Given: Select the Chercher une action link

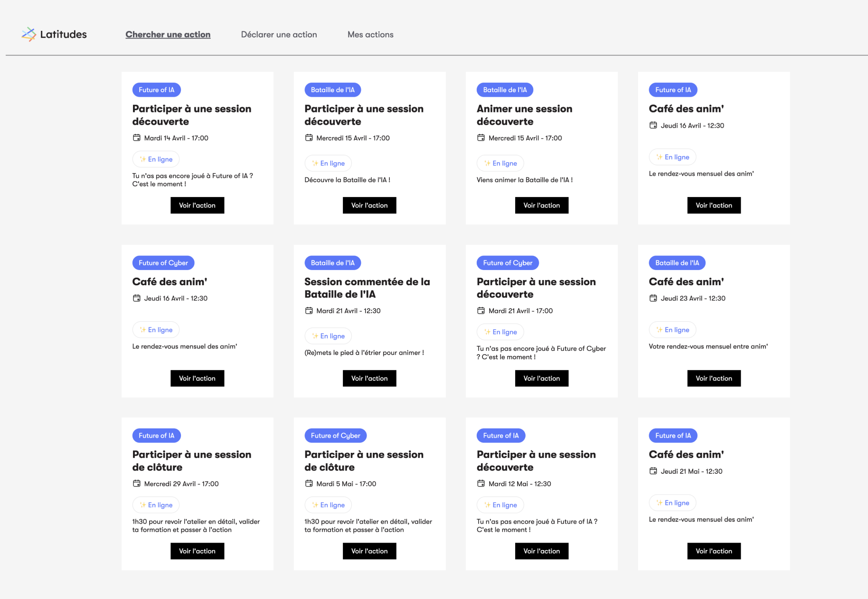Looking at the screenshot, I should point(168,34).
